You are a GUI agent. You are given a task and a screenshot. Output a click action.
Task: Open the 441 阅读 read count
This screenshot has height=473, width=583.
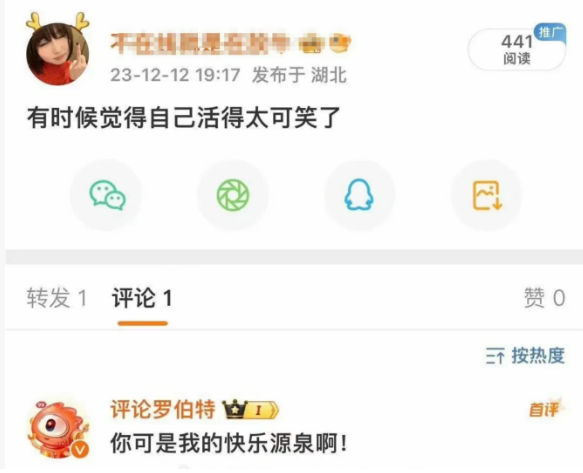coord(517,49)
